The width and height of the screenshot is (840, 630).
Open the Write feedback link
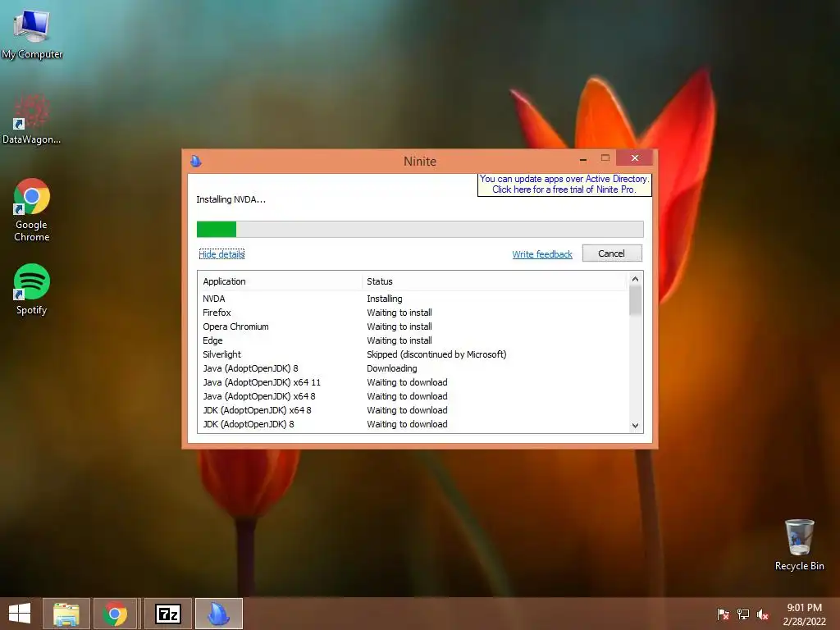pyautogui.click(x=542, y=254)
